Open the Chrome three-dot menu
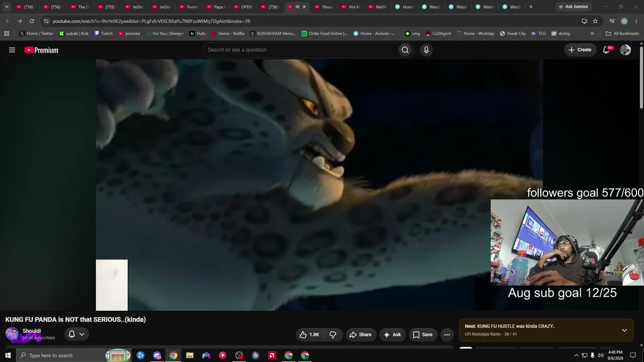The height and width of the screenshot is (362, 644). [636, 21]
